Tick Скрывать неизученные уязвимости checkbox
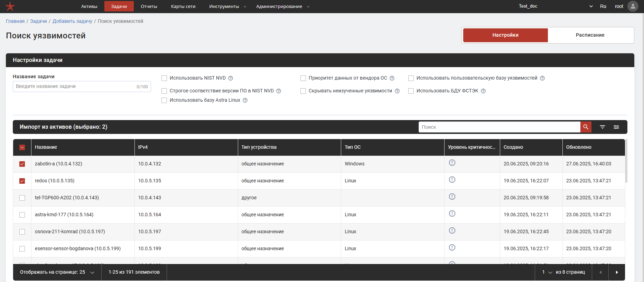 (303, 91)
